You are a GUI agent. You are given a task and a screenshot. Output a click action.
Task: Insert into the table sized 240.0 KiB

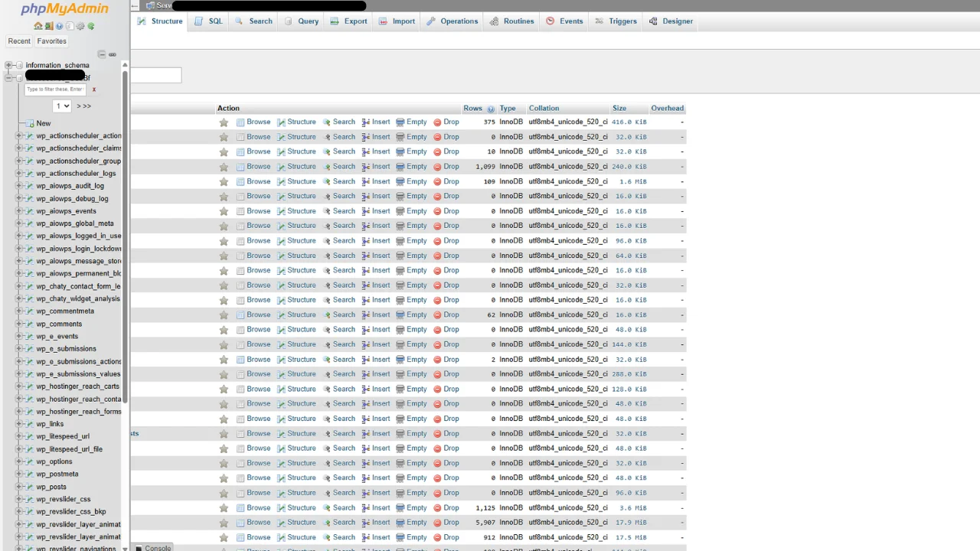[376, 167]
